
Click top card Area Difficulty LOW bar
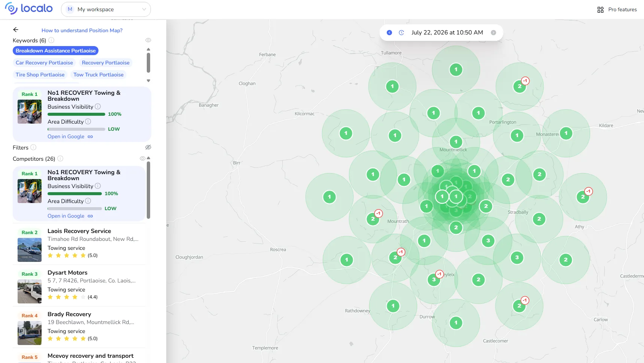click(x=76, y=129)
